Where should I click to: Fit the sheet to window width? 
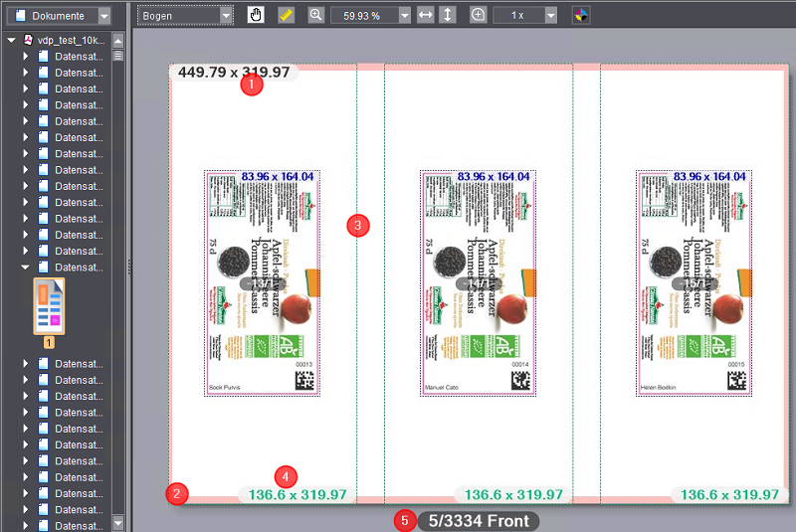click(x=426, y=15)
